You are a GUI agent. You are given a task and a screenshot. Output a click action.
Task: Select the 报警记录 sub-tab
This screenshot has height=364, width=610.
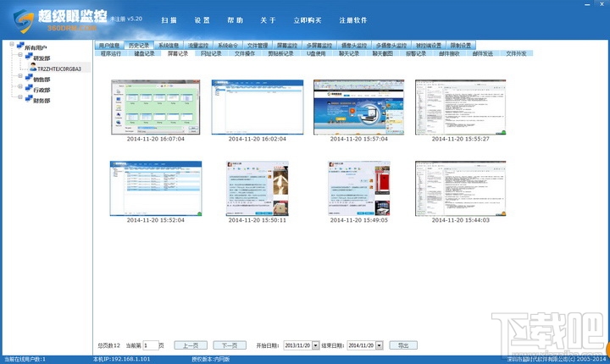click(x=416, y=53)
